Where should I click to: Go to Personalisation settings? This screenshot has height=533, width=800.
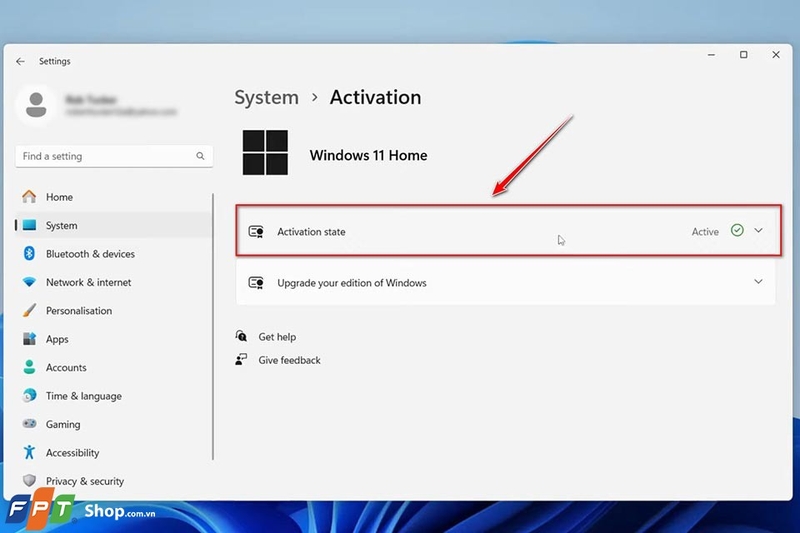[x=113, y=311]
